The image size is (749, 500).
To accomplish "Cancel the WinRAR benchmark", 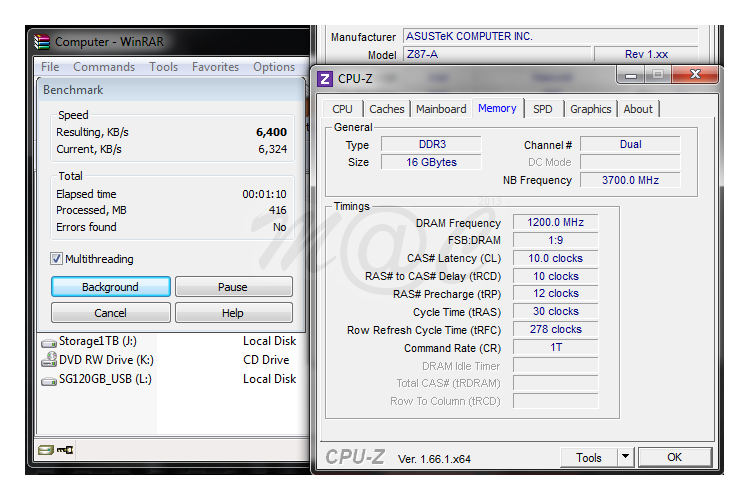I will 110,313.
